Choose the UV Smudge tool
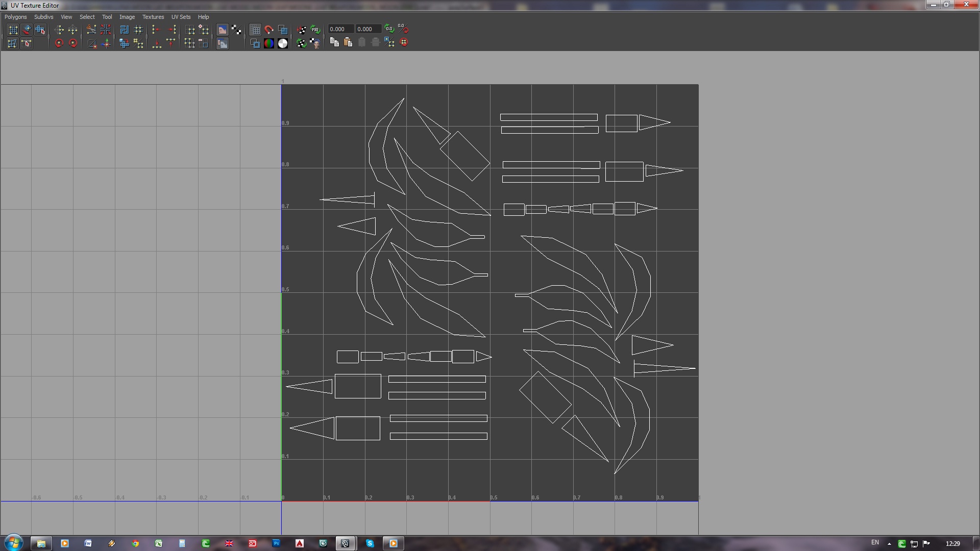 click(x=27, y=30)
